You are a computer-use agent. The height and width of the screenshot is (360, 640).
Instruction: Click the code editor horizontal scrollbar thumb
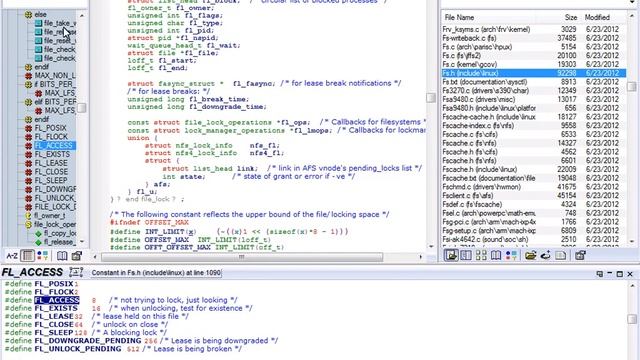(x=242, y=257)
